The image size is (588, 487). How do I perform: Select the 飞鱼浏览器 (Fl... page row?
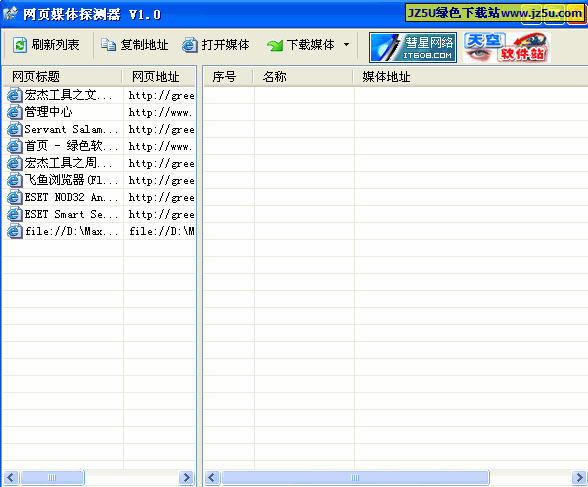[x=99, y=180]
